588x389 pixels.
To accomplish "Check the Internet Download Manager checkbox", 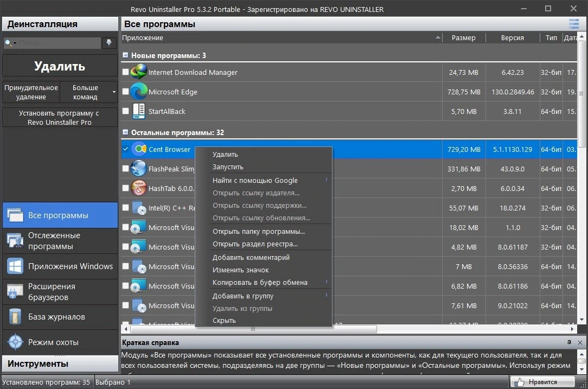I will coord(126,72).
